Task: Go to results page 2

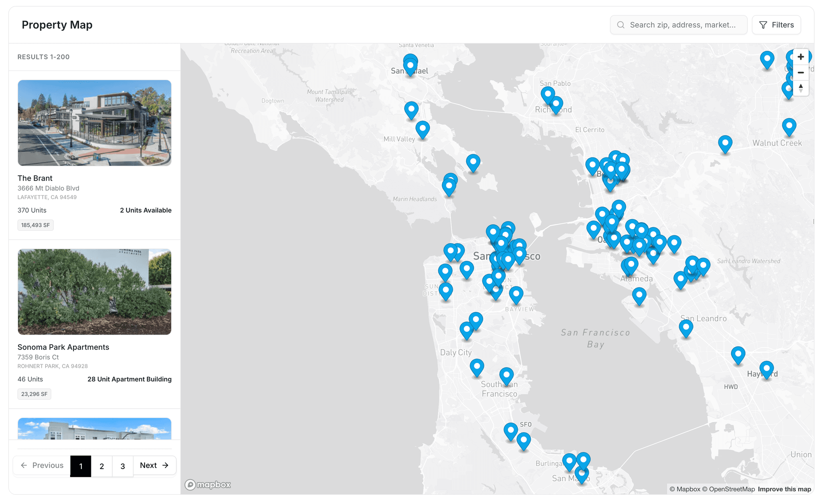Action: (x=102, y=466)
